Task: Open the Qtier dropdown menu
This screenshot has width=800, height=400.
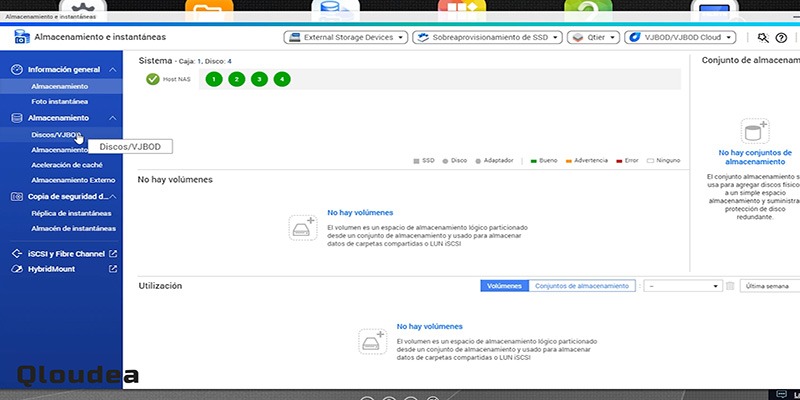Action: click(x=593, y=38)
